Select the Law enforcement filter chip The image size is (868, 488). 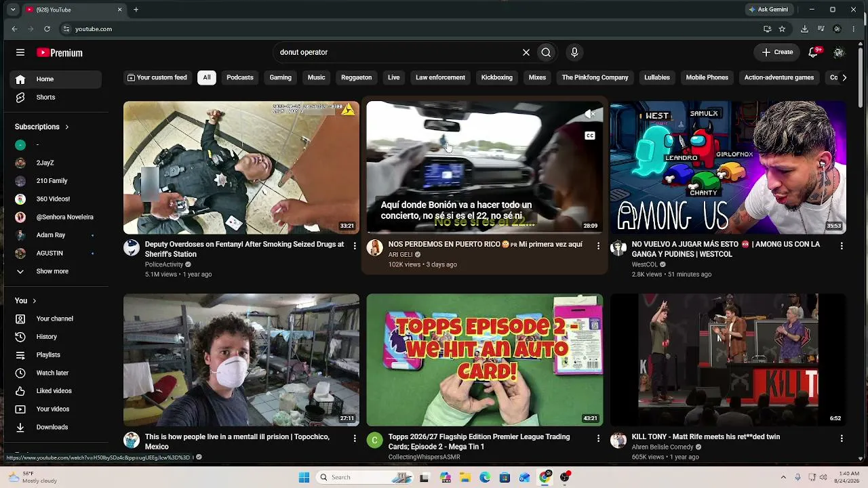pos(441,77)
